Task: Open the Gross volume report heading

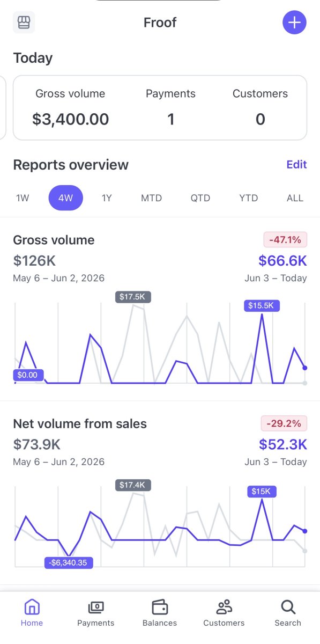Action: (x=54, y=240)
